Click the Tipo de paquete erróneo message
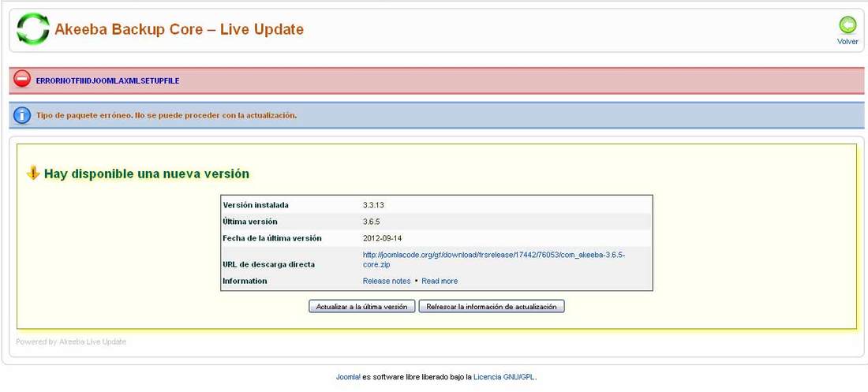This screenshot has height=392, width=868. coord(166,116)
